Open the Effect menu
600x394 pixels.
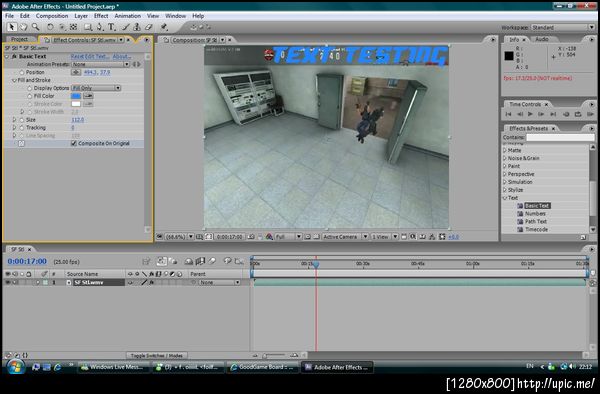[x=101, y=16]
